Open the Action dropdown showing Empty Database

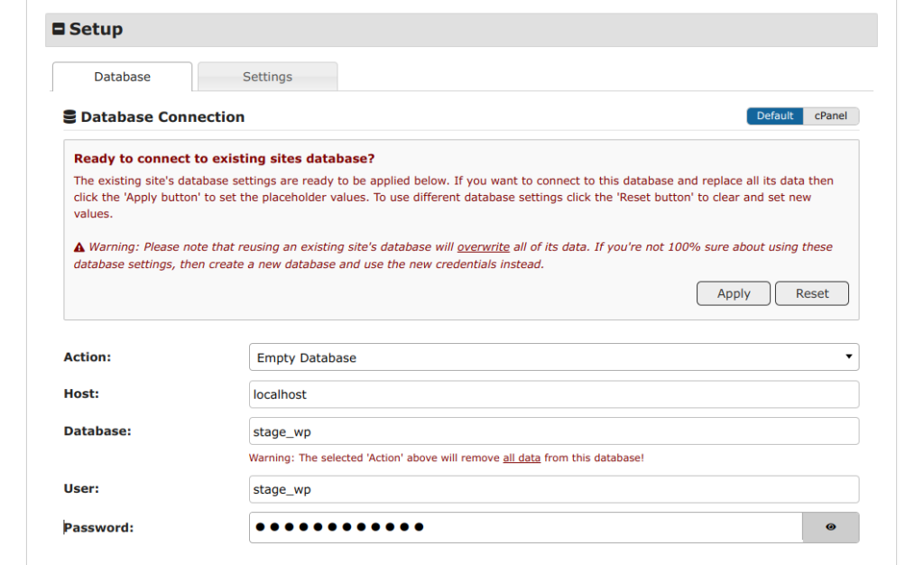point(553,357)
